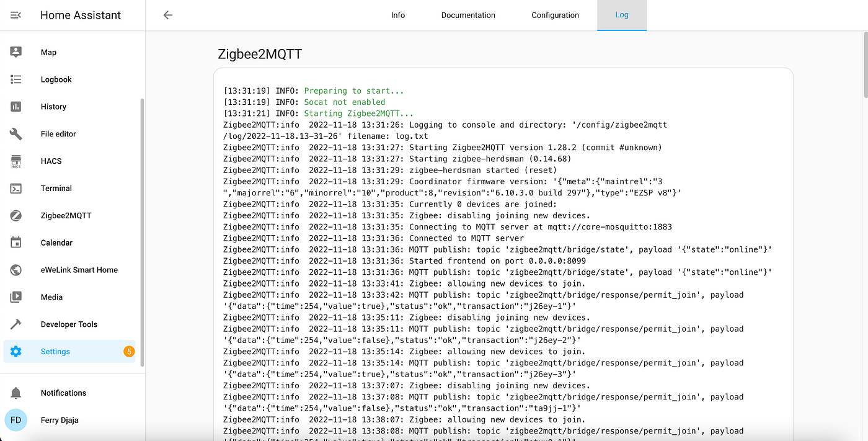Open the Ferry Djaja profile name
This screenshot has height=441, width=868.
coord(60,420)
